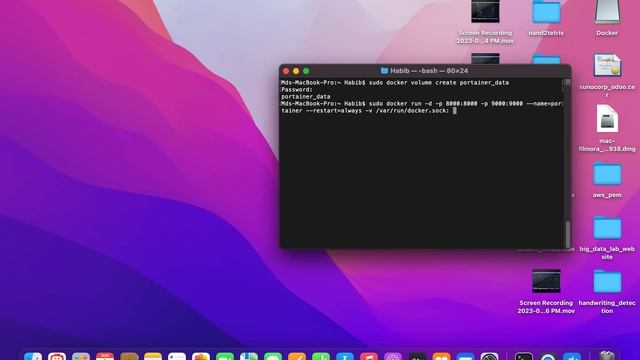The height and width of the screenshot is (360, 640).
Task: Click the Terminal vertical scrollbar thumb
Action: (567, 234)
